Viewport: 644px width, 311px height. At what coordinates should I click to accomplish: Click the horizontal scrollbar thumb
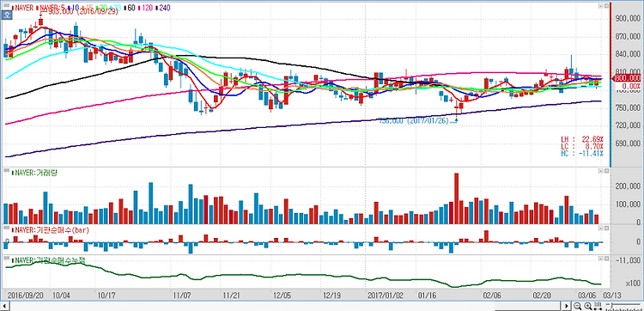(x=528, y=306)
